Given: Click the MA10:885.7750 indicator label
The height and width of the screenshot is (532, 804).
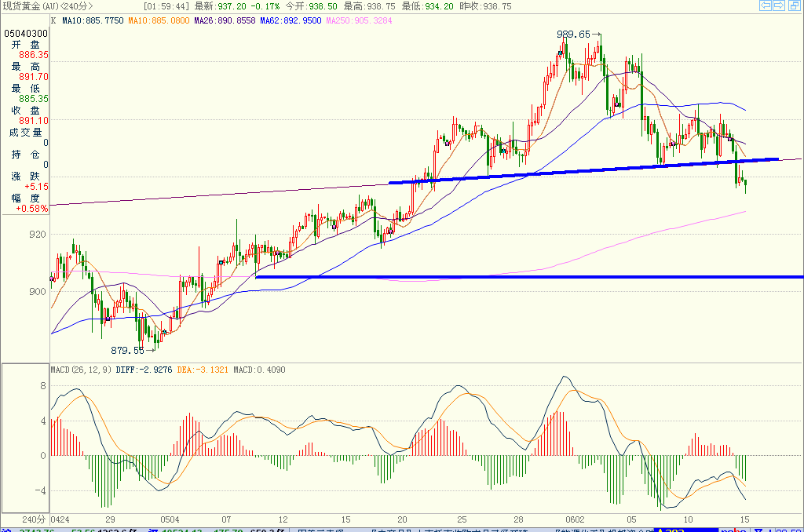Looking at the screenshot, I should 93,20.
